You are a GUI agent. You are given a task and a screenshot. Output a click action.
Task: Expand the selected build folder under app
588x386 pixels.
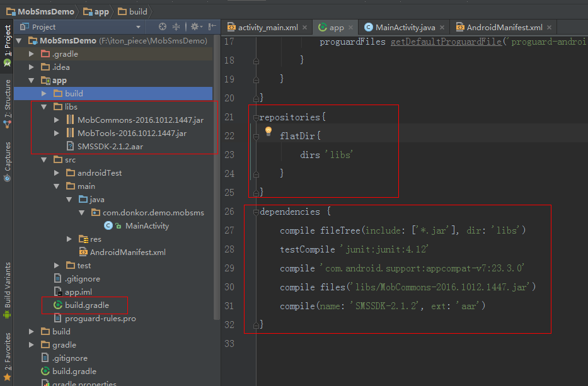click(44, 93)
